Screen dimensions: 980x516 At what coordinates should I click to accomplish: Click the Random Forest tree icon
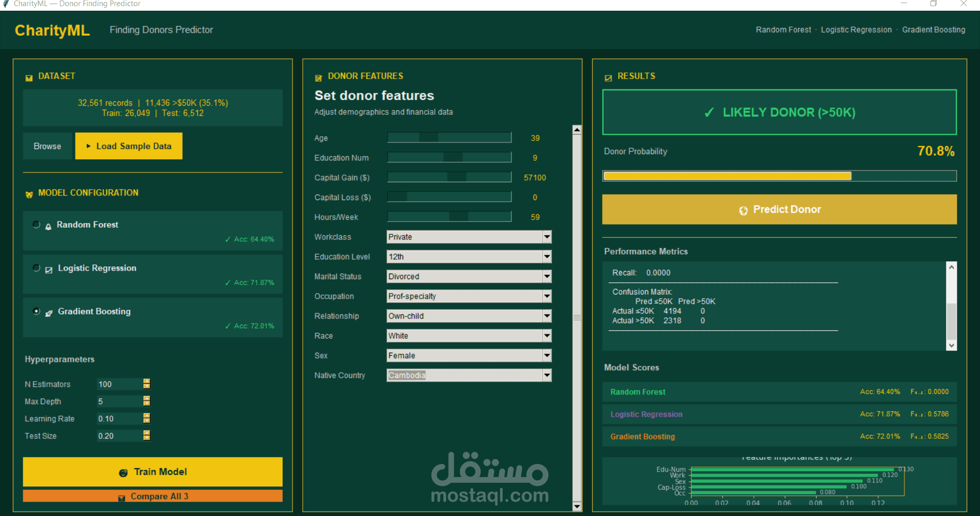pyautogui.click(x=48, y=226)
